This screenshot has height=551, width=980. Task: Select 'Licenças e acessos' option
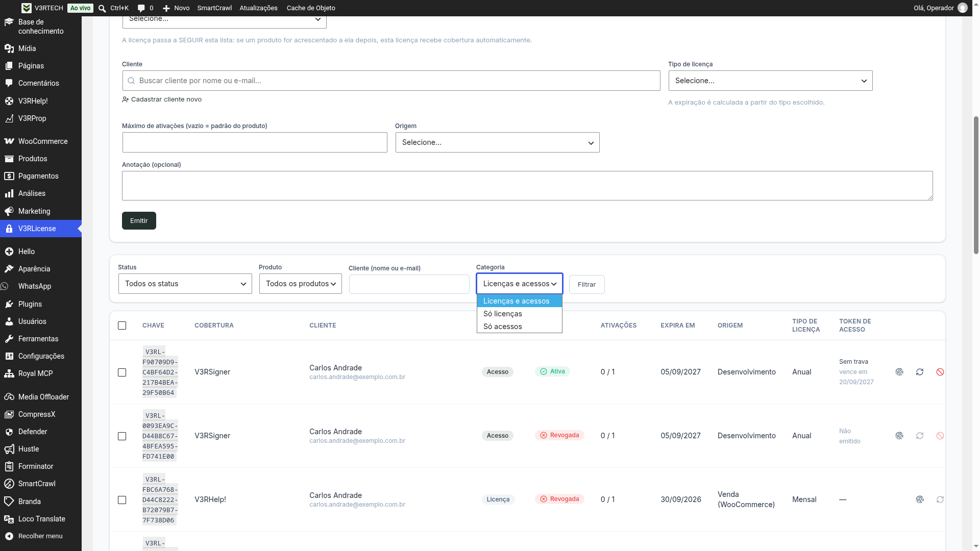tap(520, 301)
